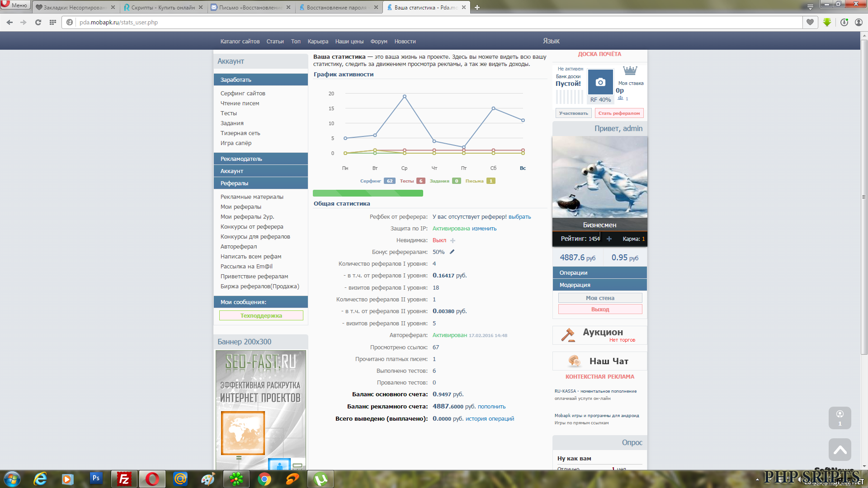Click the auction gavel icon
The height and width of the screenshot is (488, 868).
[568, 335]
